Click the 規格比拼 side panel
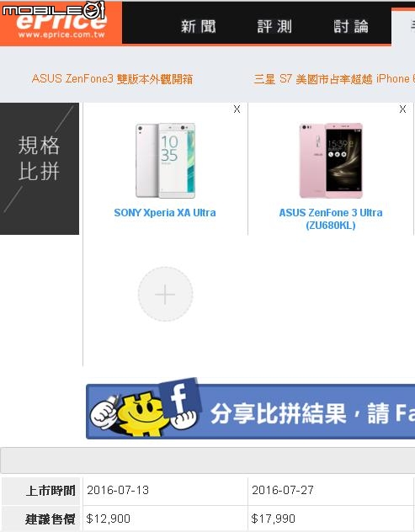This screenshot has height=532, width=415. click(x=40, y=168)
